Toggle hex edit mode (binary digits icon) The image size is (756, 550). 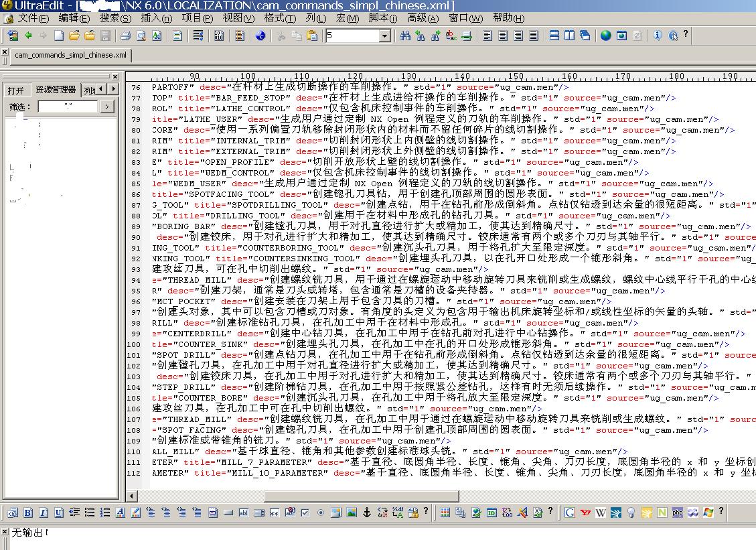tap(218, 36)
